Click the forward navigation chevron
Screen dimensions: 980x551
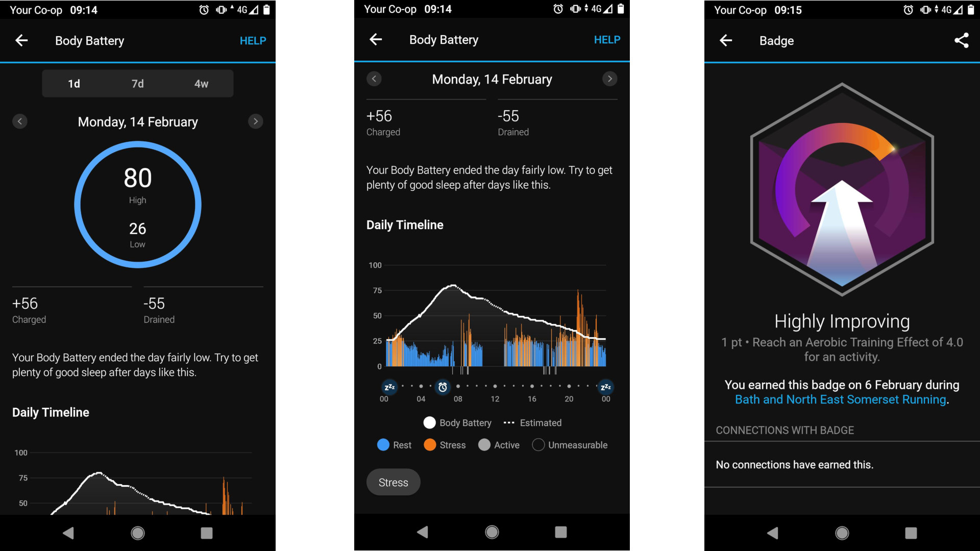[x=256, y=122]
